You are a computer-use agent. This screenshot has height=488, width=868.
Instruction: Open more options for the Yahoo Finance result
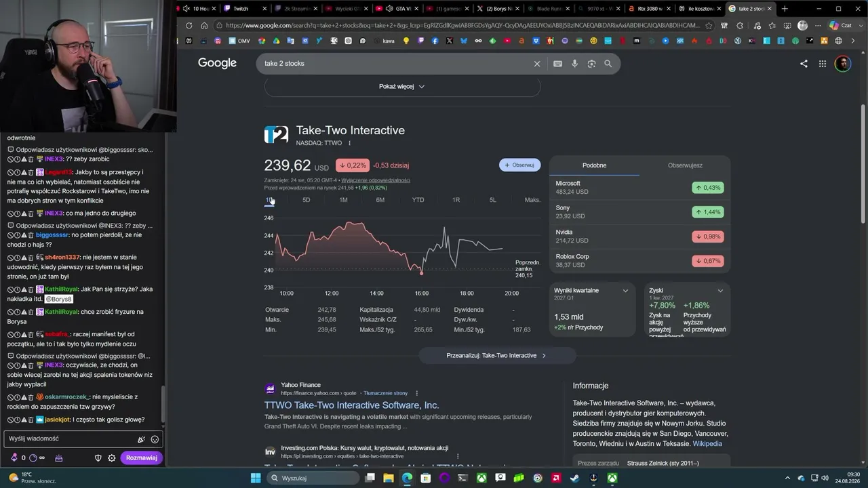(416, 393)
